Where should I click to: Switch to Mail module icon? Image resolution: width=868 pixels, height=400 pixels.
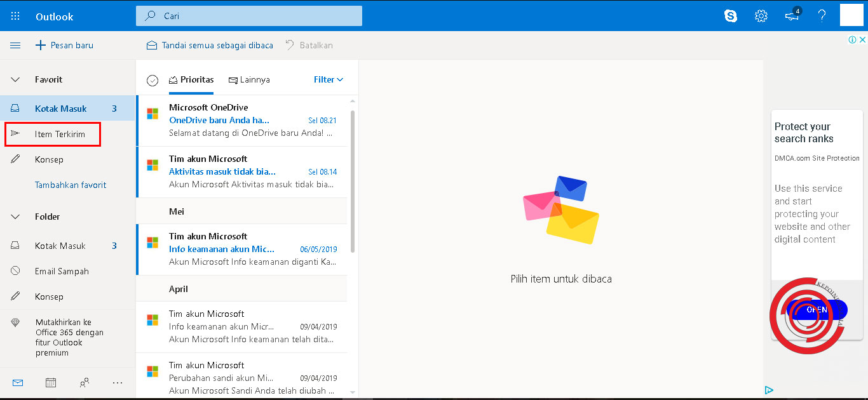(18, 383)
